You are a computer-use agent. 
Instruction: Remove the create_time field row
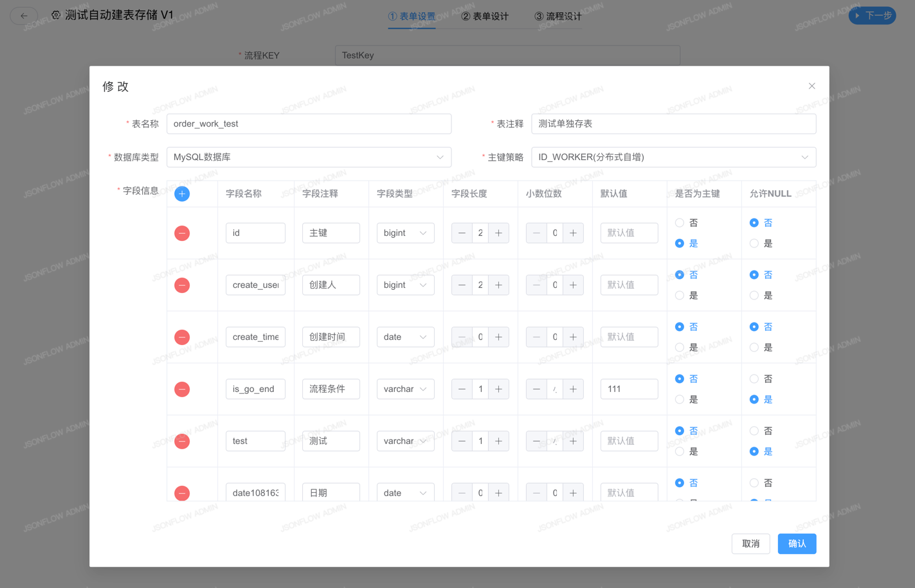point(182,337)
